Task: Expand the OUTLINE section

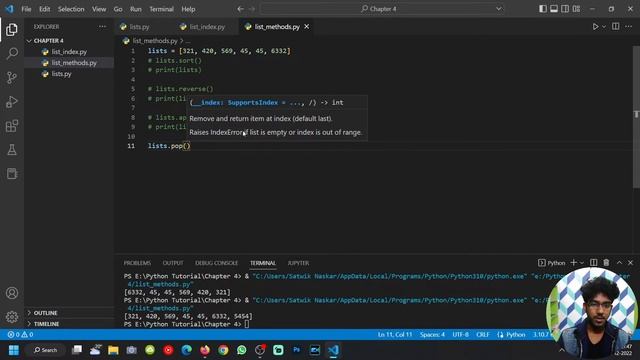Action: 69,313
